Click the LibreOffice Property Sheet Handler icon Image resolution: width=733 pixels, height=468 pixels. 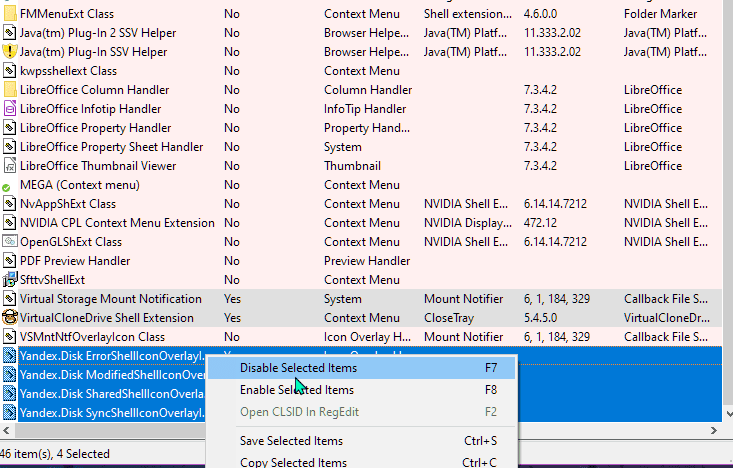(x=9, y=147)
